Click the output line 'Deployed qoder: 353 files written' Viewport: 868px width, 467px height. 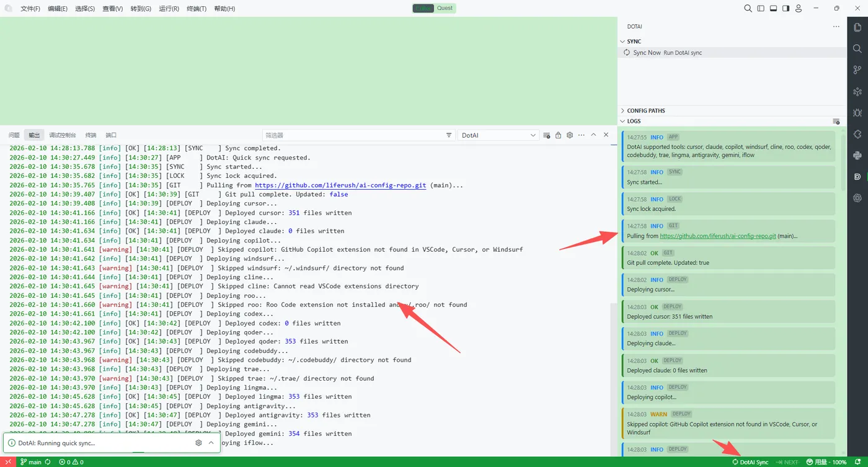pyautogui.click(x=179, y=342)
